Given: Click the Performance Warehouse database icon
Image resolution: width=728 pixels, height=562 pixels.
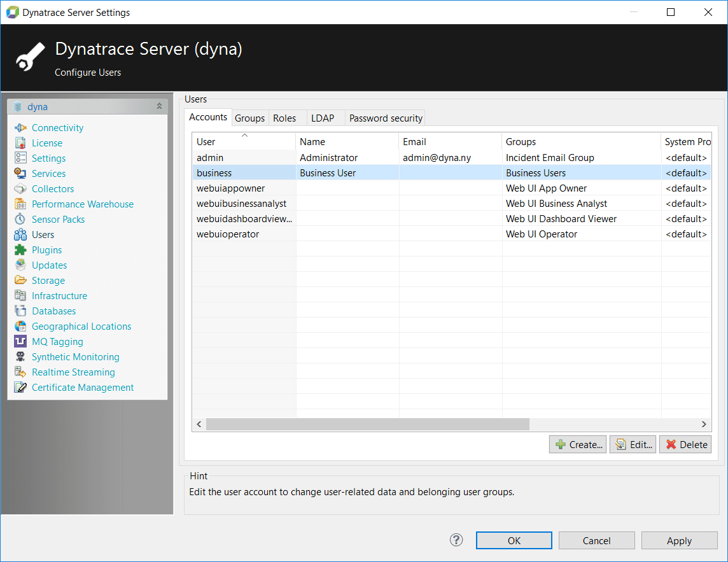Looking at the screenshot, I should coord(20,204).
